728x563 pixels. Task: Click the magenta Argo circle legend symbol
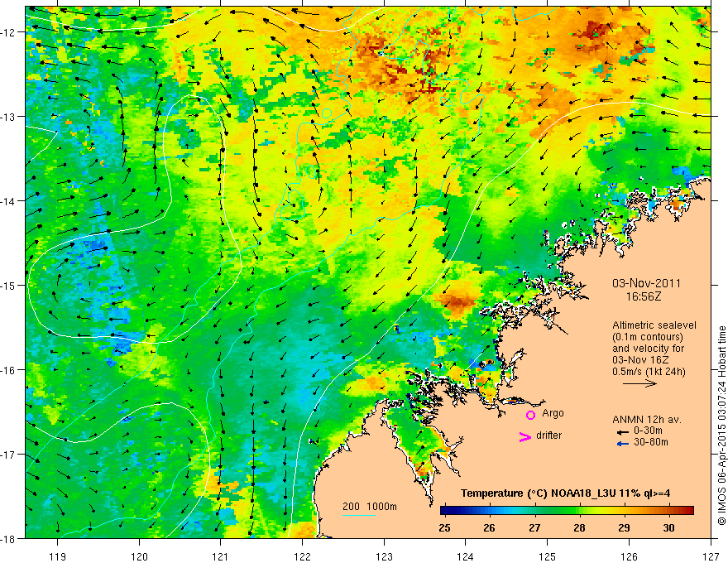click(530, 415)
